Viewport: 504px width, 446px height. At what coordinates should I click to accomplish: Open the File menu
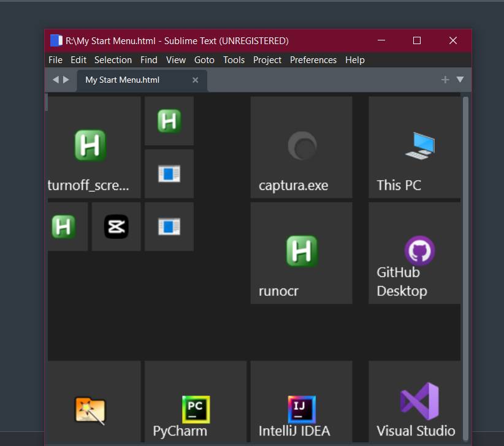click(x=55, y=60)
